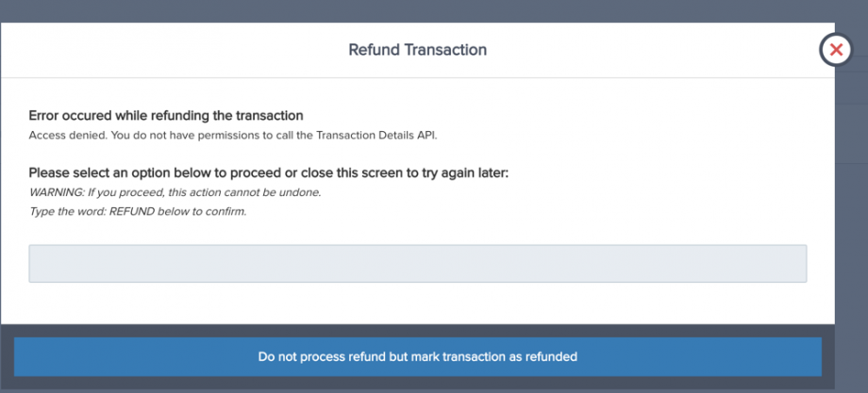Click the word "Error" in the heading
The width and height of the screenshot is (868, 393).
pyautogui.click(x=45, y=116)
